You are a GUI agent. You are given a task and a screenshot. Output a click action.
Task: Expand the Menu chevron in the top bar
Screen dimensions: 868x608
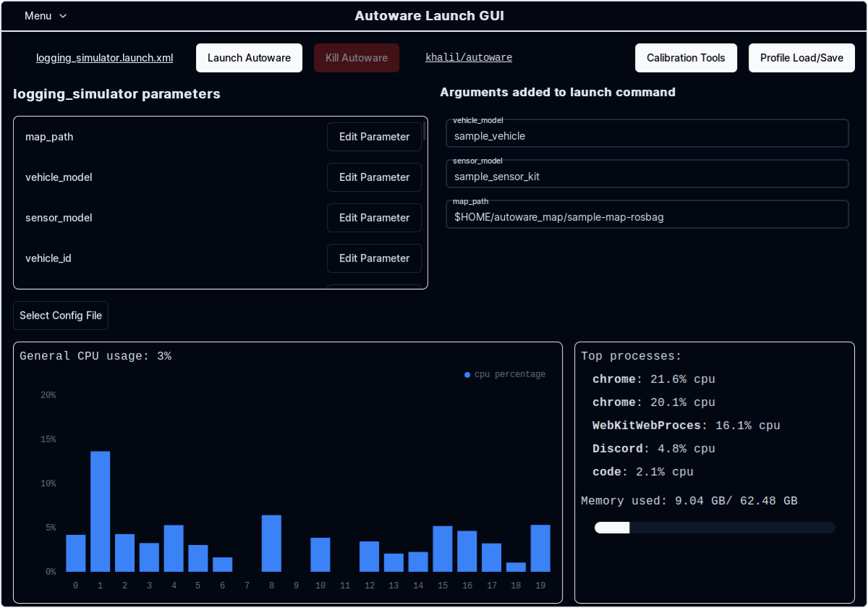pos(61,16)
